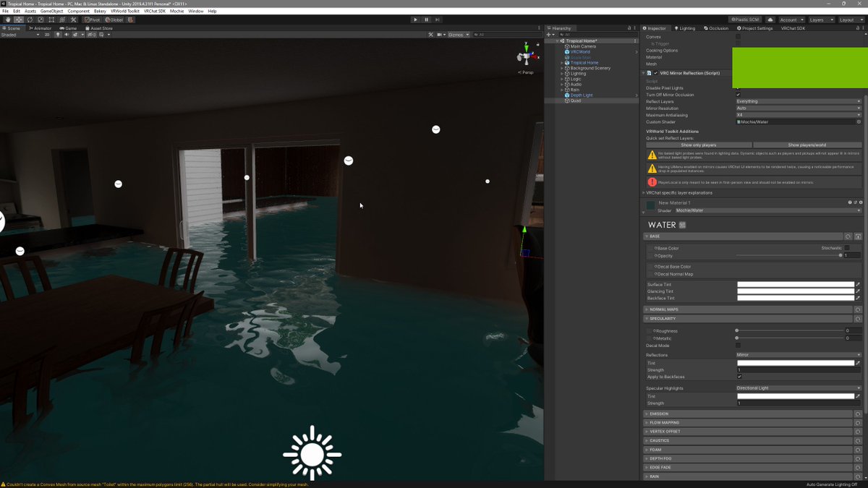Click the Custom Shader object picker icon
This screenshot has height=488, width=868.
859,122
